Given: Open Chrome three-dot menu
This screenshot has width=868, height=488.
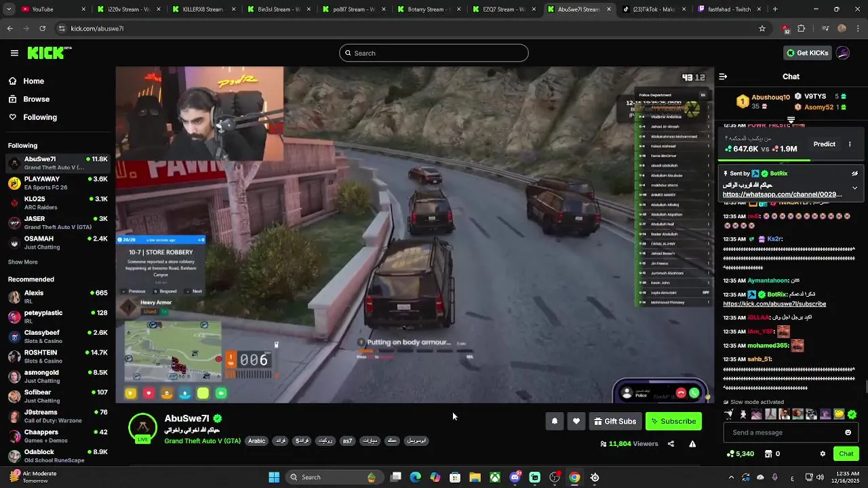Looking at the screenshot, I should pos(858,28).
